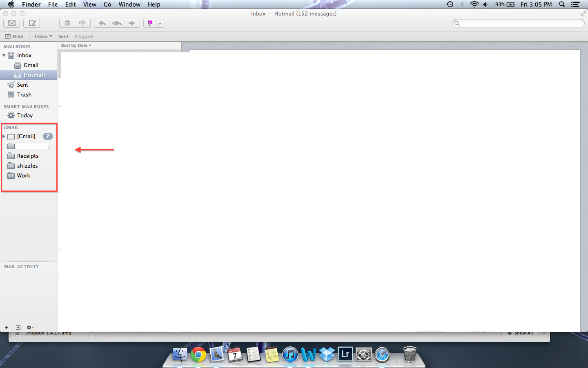Screen dimensions: 588x368
Task: Open the Window menu
Action: 129,4
